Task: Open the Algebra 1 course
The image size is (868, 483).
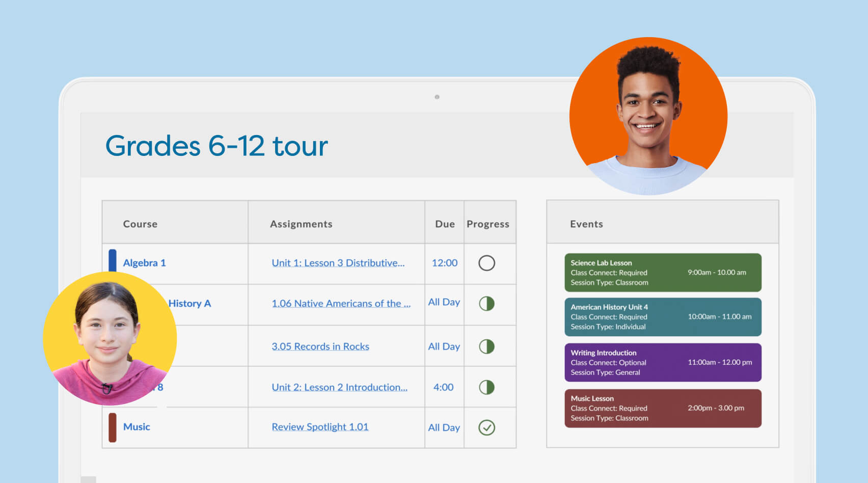Action: [x=144, y=263]
